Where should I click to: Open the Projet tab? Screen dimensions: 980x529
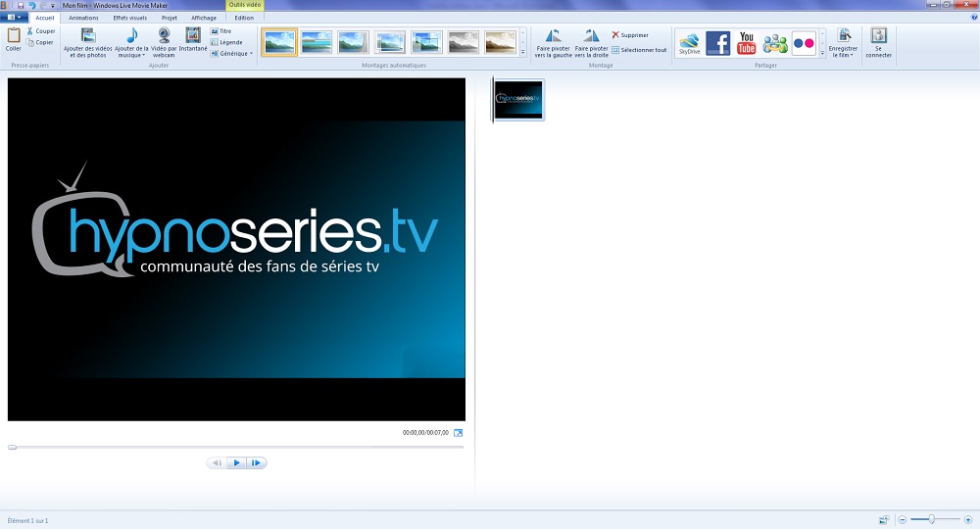(x=169, y=18)
